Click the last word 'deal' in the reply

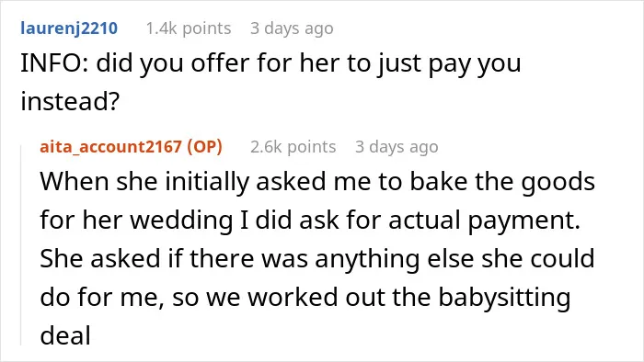[65, 335]
